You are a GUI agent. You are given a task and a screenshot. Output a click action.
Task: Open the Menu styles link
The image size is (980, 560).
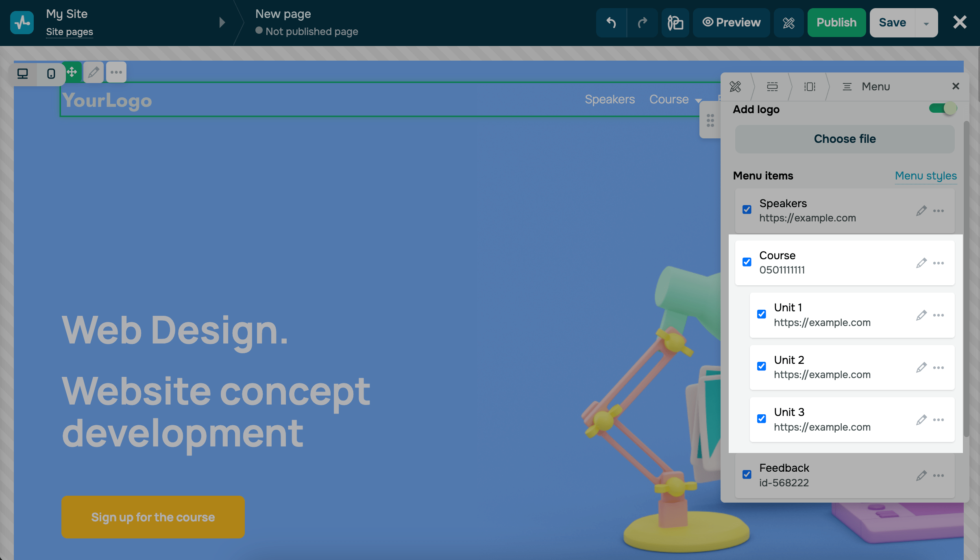click(x=926, y=176)
